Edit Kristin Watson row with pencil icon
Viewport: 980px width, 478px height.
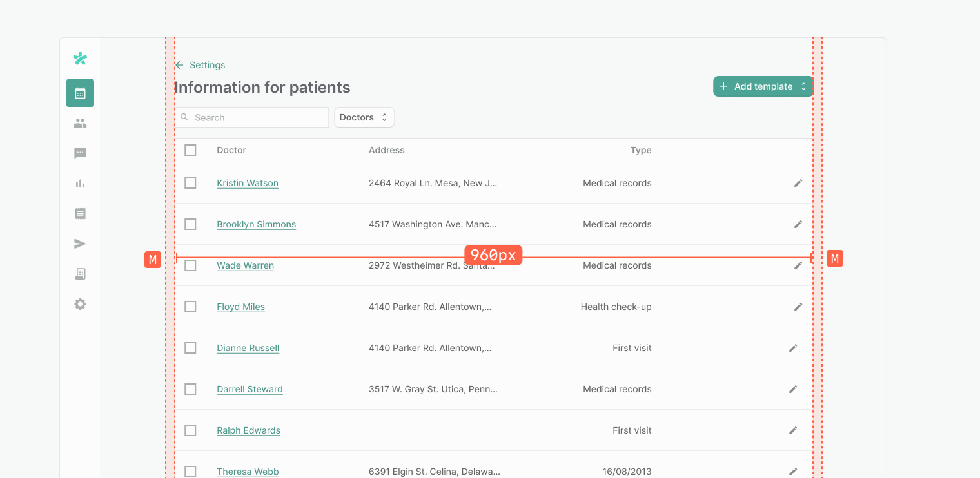click(798, 183)
